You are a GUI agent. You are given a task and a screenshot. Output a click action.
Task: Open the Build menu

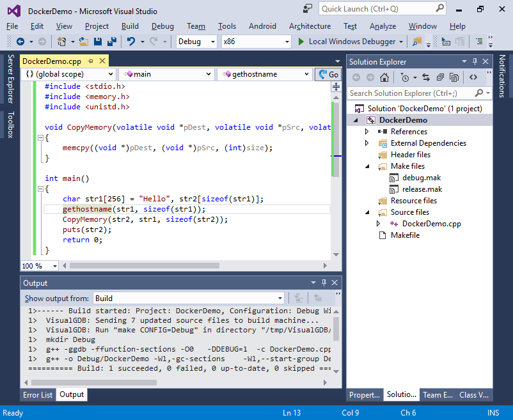click(130, 26)
